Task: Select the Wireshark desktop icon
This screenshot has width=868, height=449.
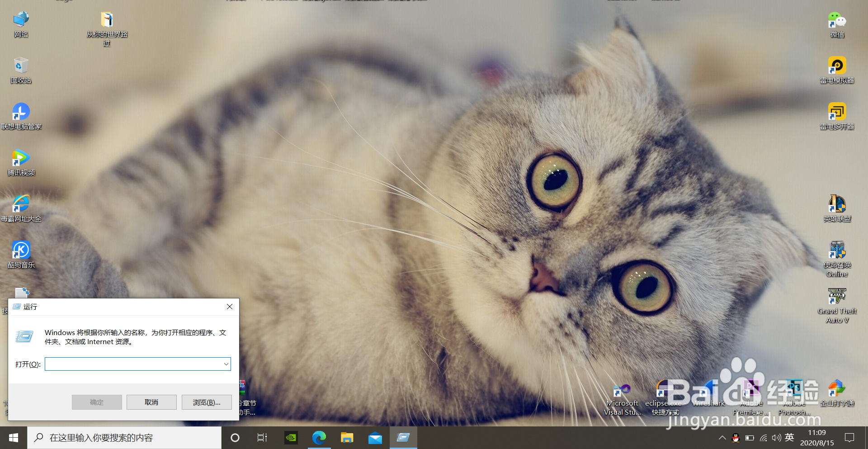Action: [x=708, y=394]
